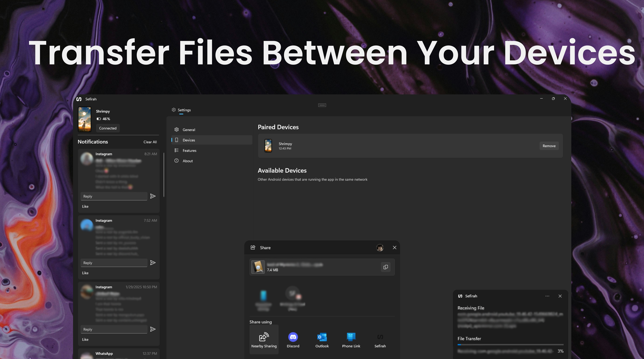Image resolution: width=644 pixels, height=359 pixels.
Task: Restore the Sefirah window size
Action: pos(553,99)
